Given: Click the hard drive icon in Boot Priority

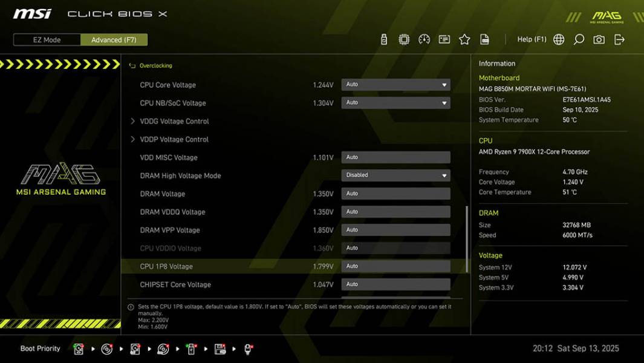Looking at the screenshot, I should (78, 349).
